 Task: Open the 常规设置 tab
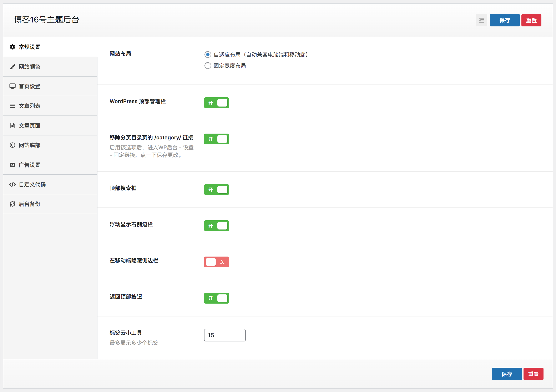pyautogui.click(x=50, y=47)
